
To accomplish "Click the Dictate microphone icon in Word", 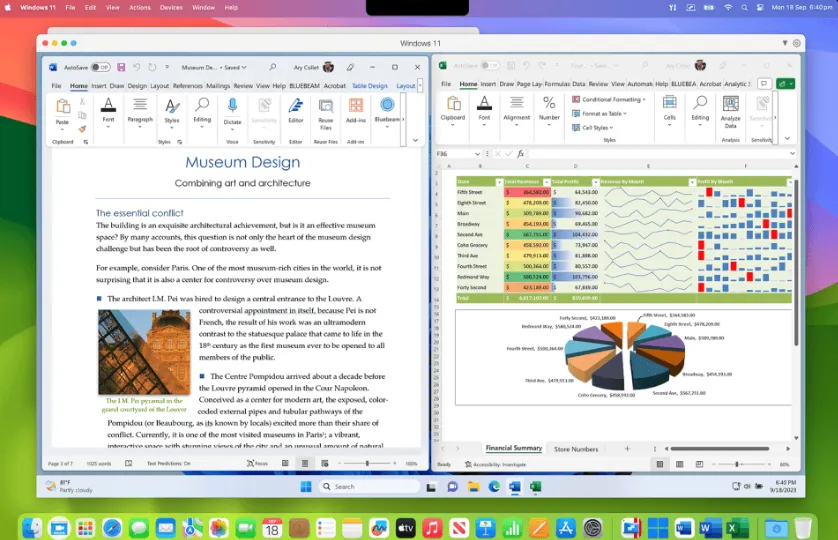I will click(232, 106).
